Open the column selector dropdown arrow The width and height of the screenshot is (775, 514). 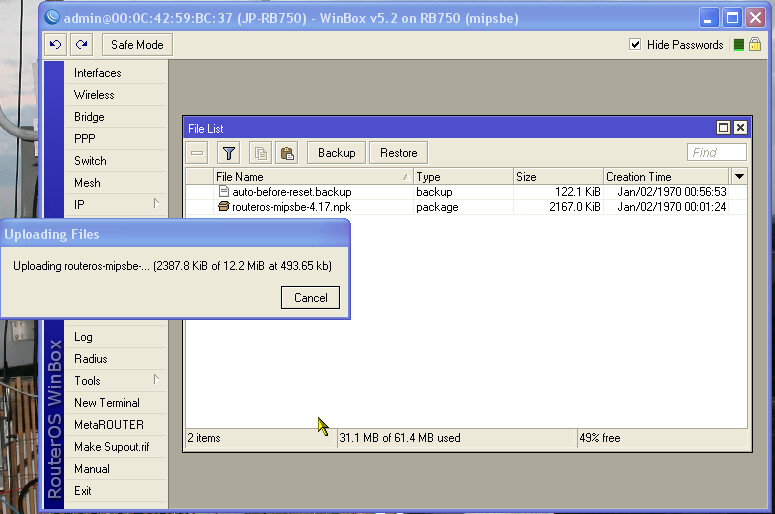(x=739, y=176)
